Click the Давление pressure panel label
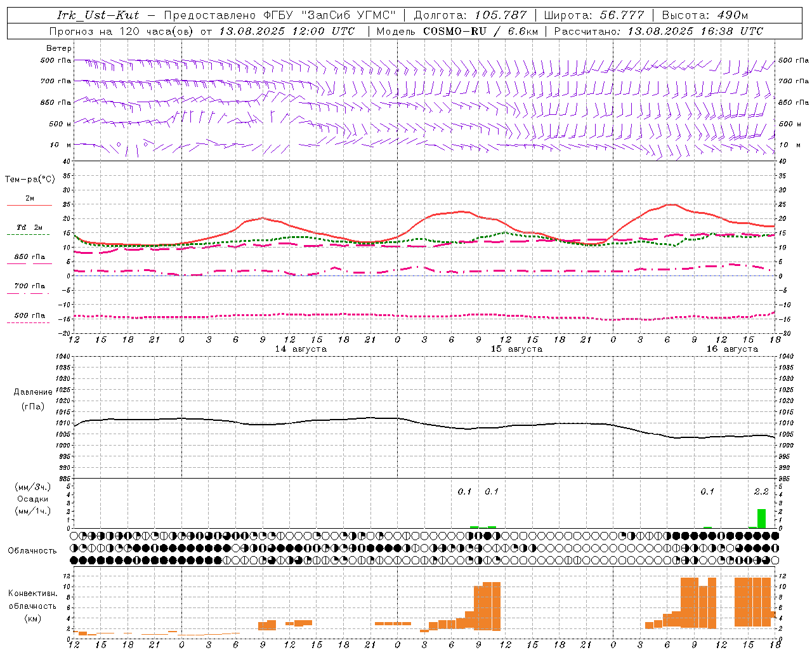 pos(33,392)
